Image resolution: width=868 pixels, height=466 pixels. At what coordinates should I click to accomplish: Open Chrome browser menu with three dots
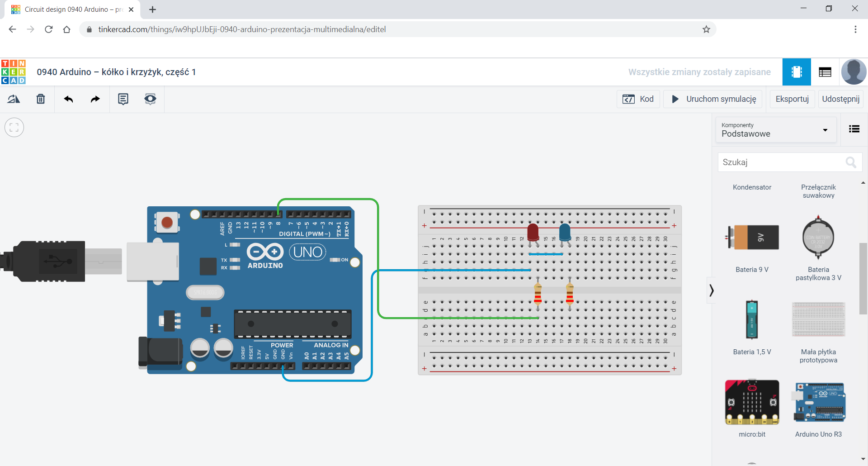855,29
